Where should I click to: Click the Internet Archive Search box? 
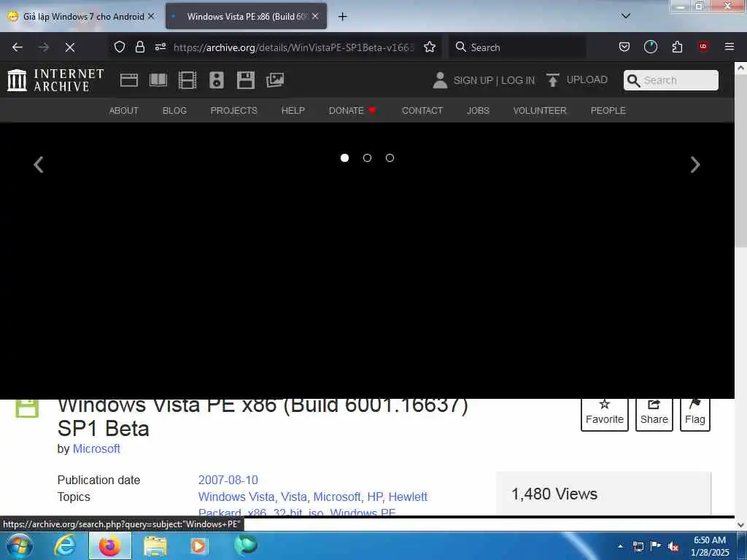[671, 80]
